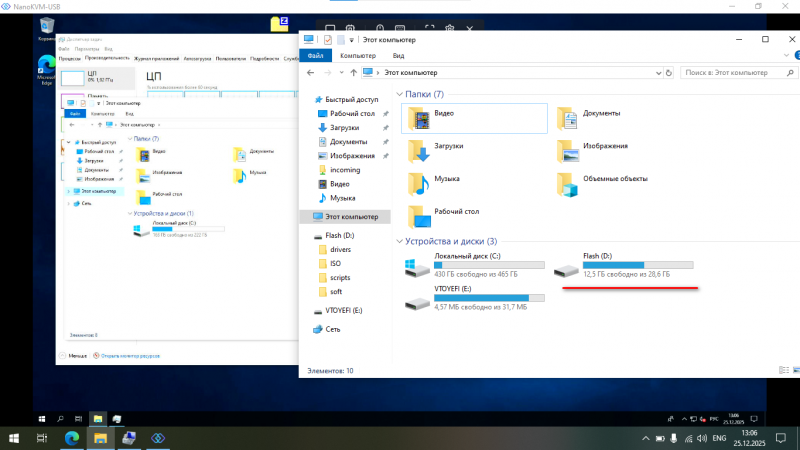Toggle ENG input language in taskbar

pyautogui.click(x=718, y=438)
